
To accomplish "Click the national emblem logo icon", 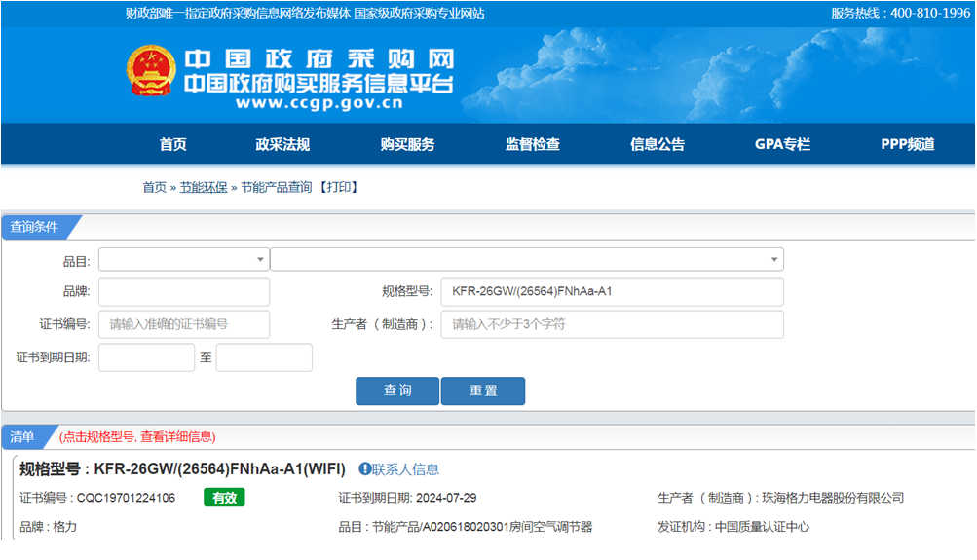I will pyautogui.click(x=151, y=70).
